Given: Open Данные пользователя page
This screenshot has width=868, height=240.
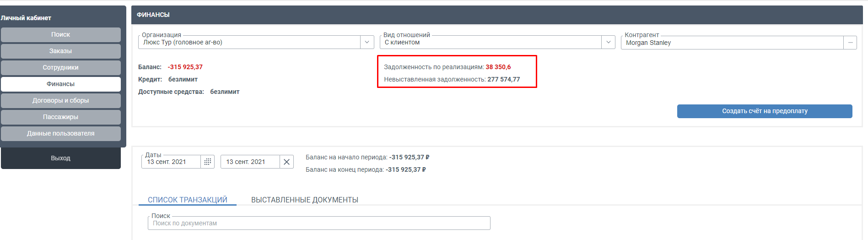Looking at the screenshot, I should coord(60,133).
